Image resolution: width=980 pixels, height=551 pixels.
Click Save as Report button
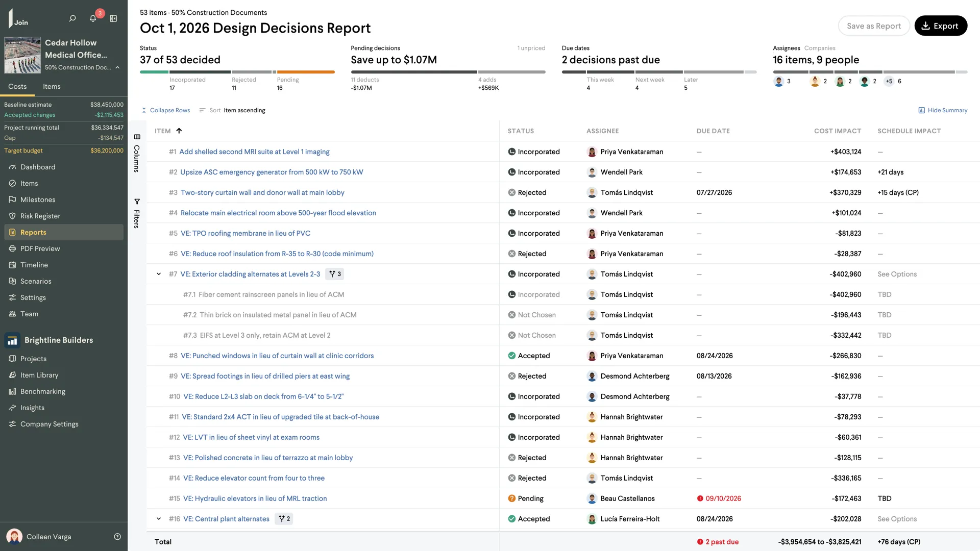(x=874, y=26)
